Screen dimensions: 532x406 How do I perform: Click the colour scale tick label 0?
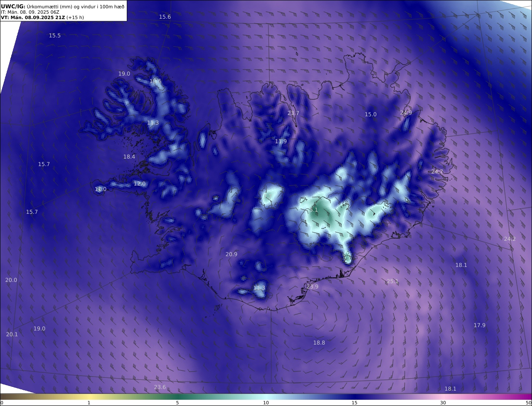point(2,403)
